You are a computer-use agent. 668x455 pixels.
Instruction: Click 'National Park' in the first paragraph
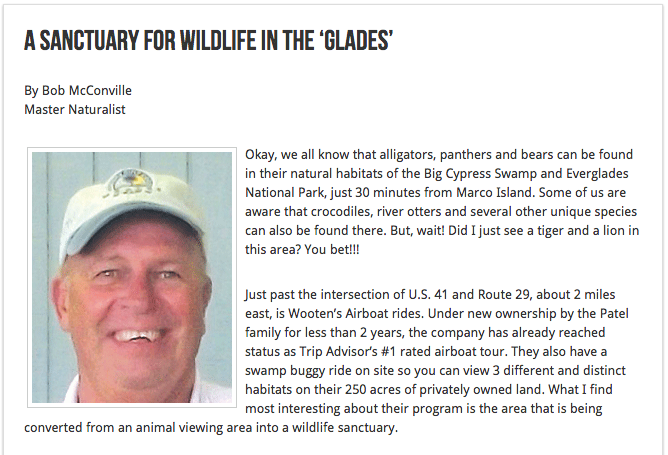coord(285,193)
